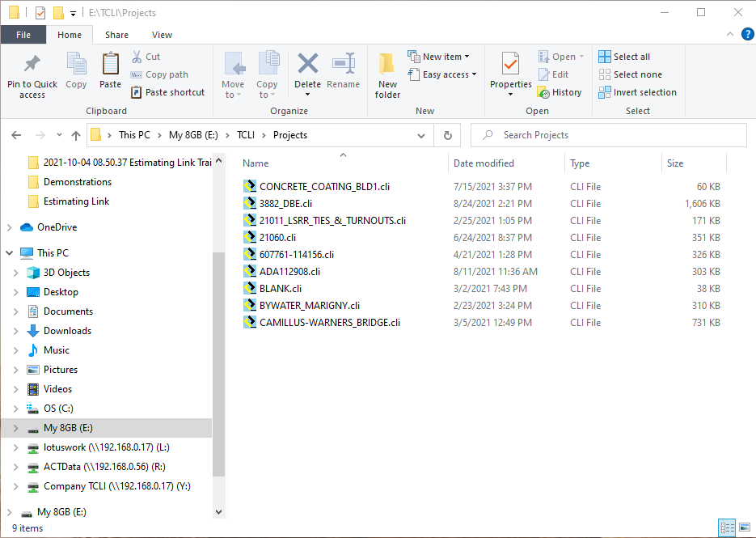Viewport: 756px width, 538px height.
Task: Click Select none in ribbon
Action: (630, 74)
